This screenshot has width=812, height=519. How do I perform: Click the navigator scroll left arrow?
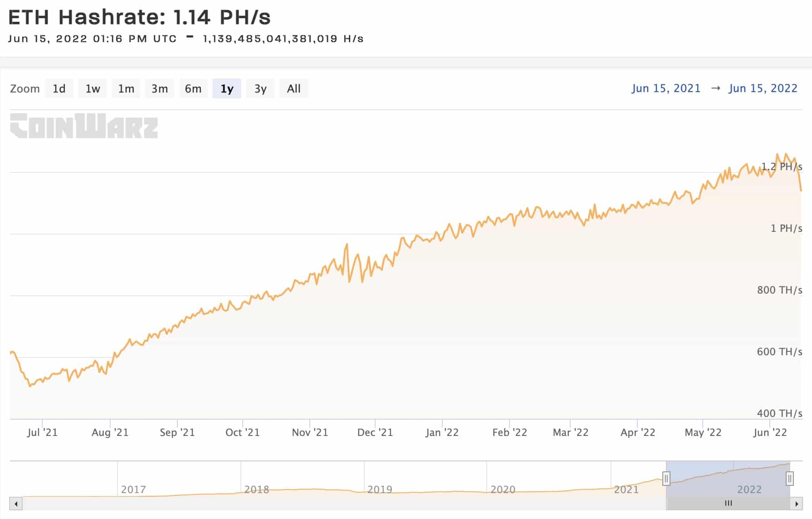pos(16,504)
